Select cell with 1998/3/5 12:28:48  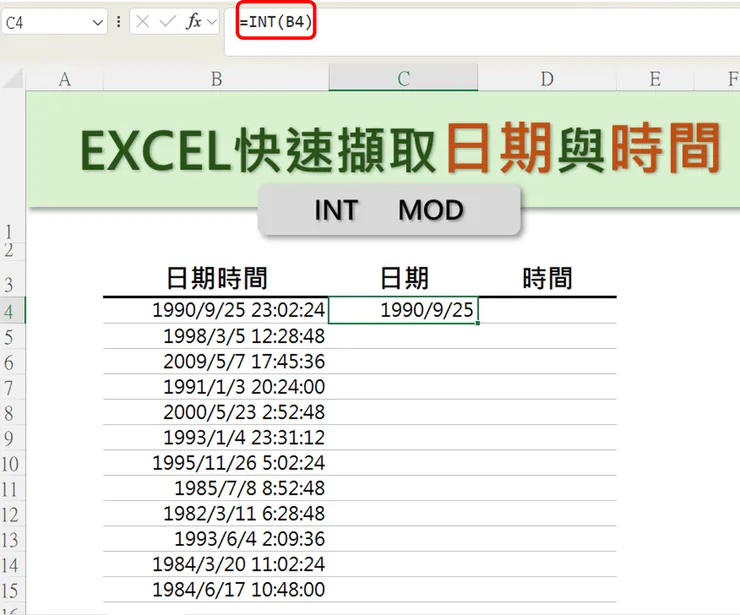point(216,336)
